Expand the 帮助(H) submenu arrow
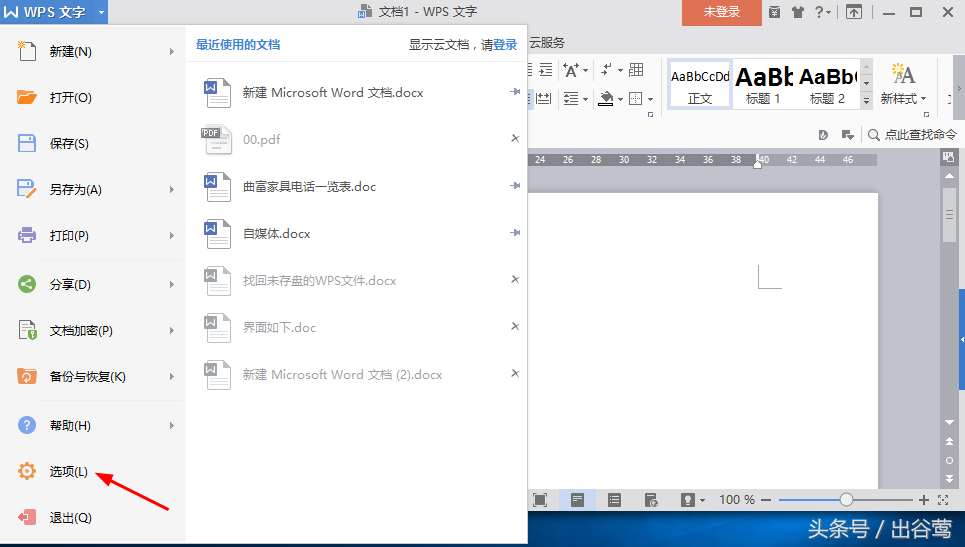The height and width of the screenshot is (547, 965). (x=172, y=425)
